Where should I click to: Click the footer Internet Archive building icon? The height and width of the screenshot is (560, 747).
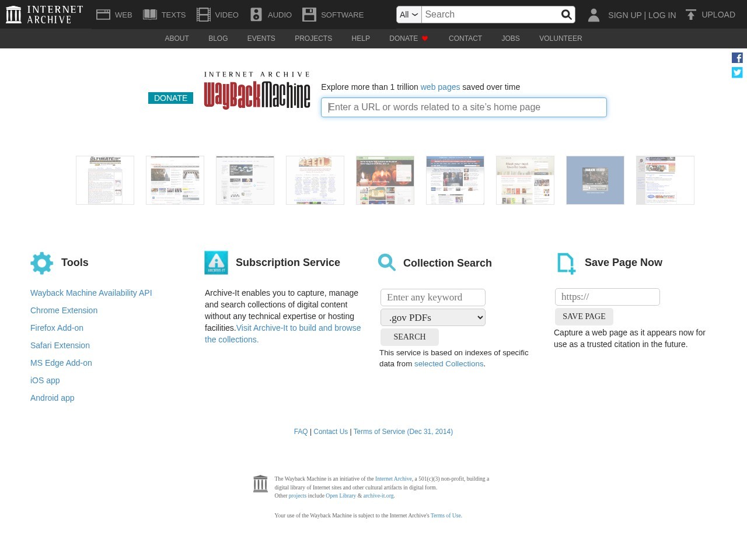tap(260, 484)
